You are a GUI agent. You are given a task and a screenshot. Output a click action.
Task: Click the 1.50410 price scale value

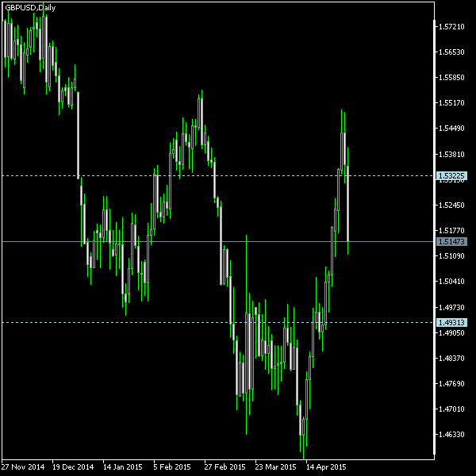pos(451,282)
